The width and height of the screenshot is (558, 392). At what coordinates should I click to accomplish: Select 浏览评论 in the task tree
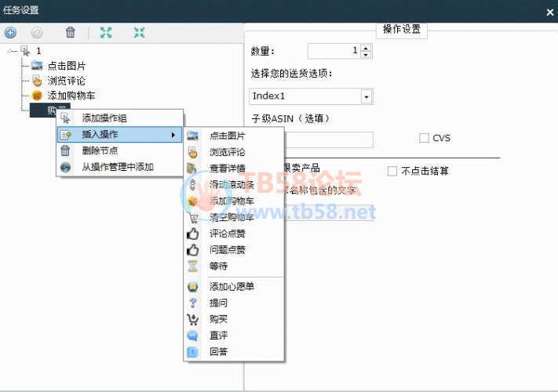[67, 81]
